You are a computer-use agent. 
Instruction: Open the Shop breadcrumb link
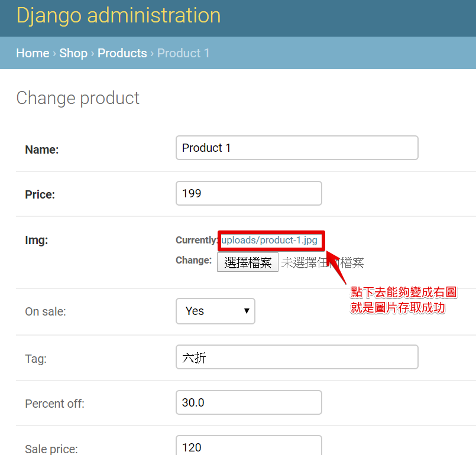click(73, 53)
